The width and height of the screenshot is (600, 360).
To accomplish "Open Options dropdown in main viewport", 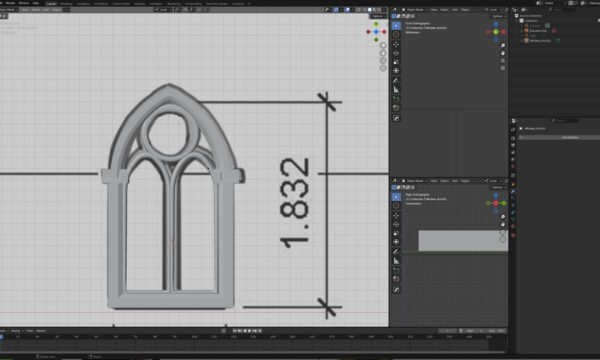I will pyautogui.click(x=378, y=16).
